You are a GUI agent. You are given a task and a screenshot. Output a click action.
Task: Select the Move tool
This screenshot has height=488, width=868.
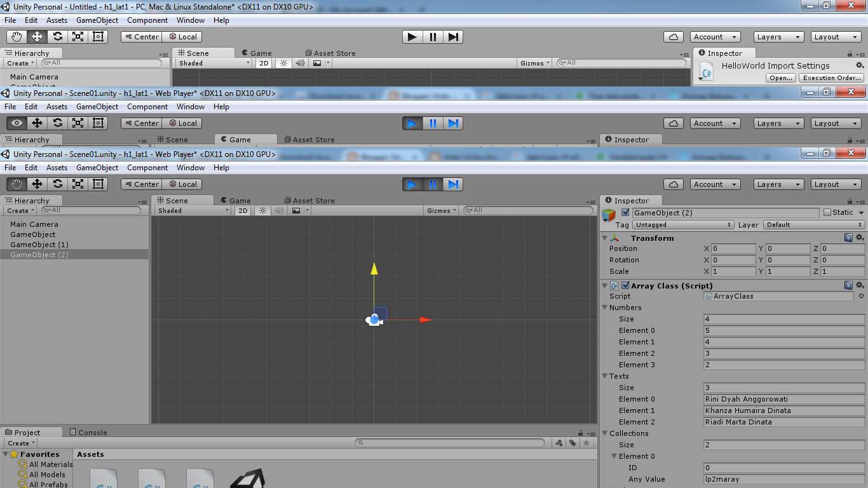(36, 184)
